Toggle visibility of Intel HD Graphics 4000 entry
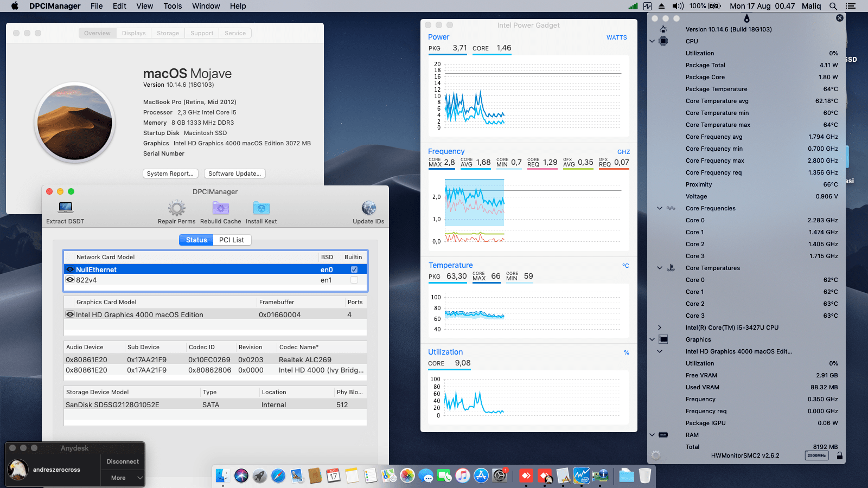The height and width of the screenshot is (488, 868). click(x=69, y=314)
